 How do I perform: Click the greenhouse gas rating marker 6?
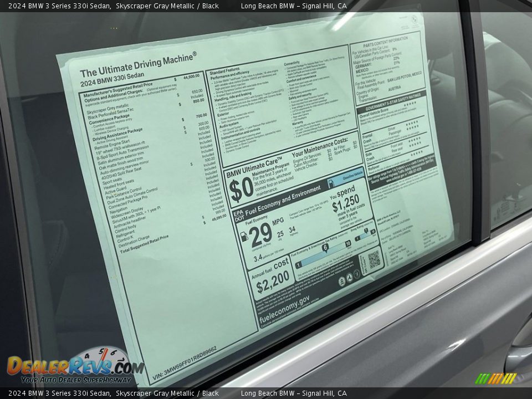click(325, 248)
